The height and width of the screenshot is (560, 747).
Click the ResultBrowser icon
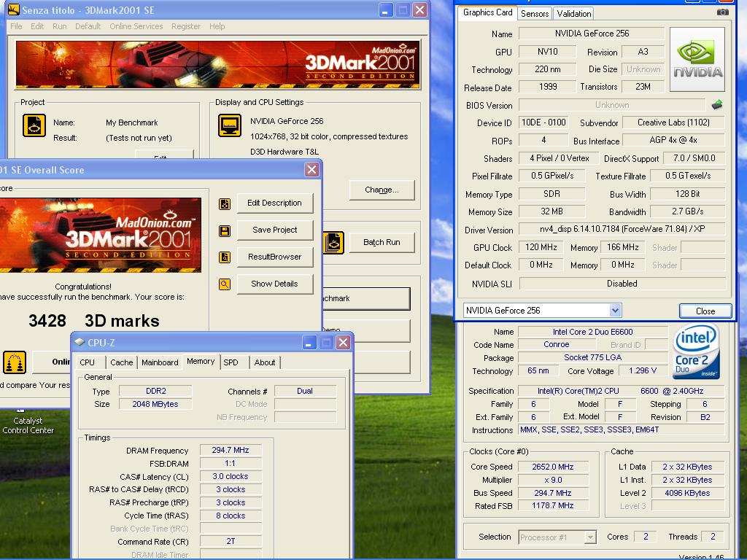coord(225,257)
